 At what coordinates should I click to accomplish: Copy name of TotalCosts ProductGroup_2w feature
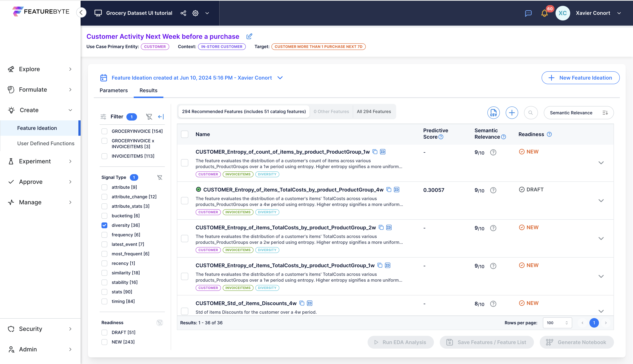[381, 228]
